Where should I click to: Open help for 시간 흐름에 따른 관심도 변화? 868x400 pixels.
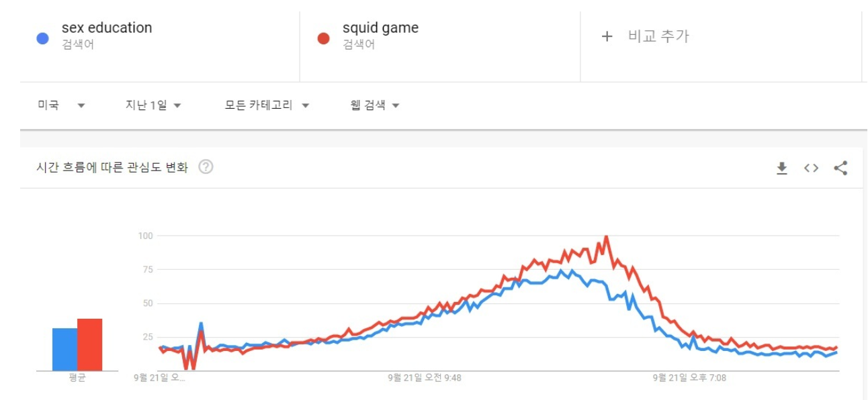click(x=206, y=167)
